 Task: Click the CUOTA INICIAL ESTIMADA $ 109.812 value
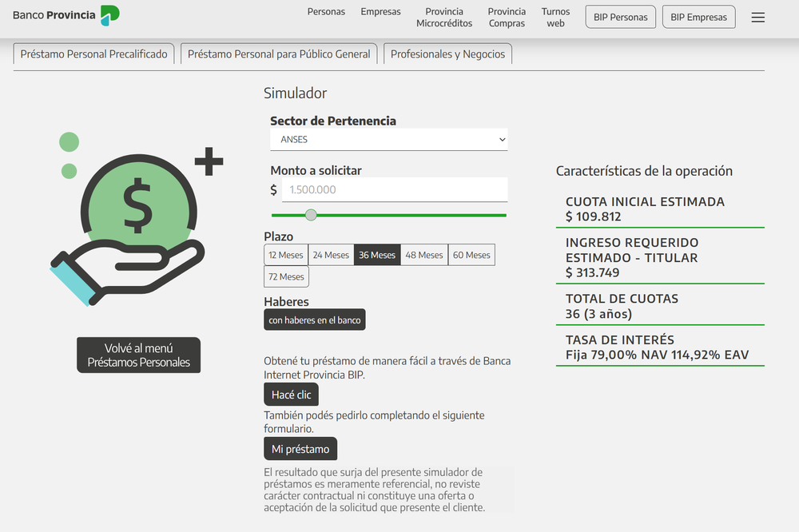645,209
